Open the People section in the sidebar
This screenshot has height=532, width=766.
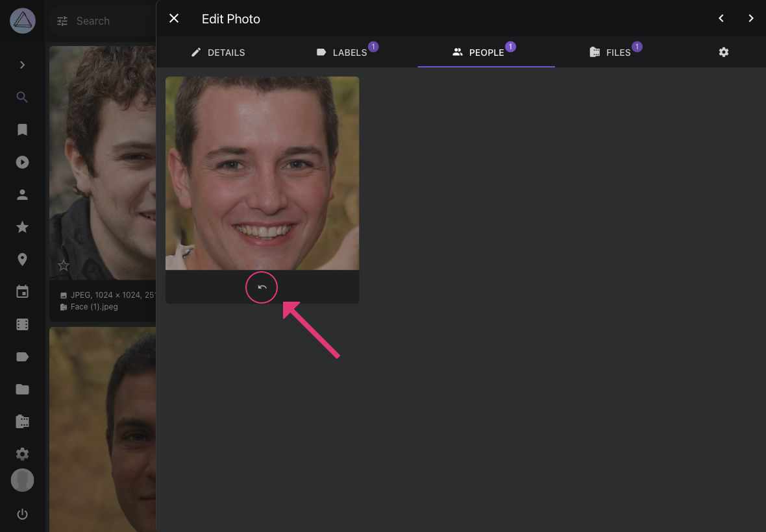tap(22, 194)
